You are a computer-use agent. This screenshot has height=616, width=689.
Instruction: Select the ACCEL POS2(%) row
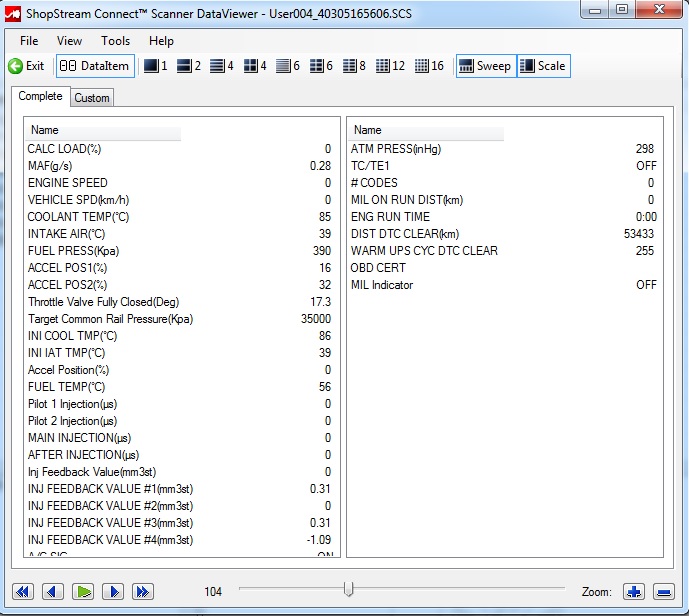pos(181,285)
